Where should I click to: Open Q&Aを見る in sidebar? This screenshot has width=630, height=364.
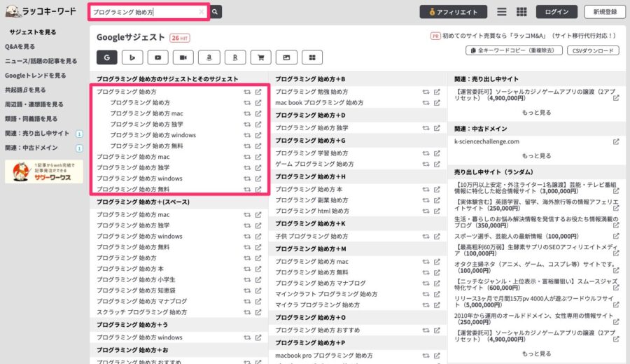(20, 47)
